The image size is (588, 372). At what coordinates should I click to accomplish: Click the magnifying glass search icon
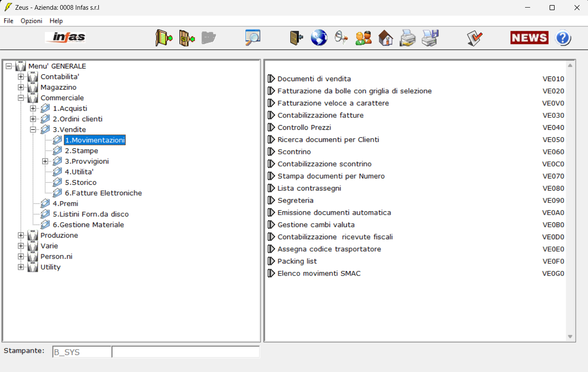point(253,38)
